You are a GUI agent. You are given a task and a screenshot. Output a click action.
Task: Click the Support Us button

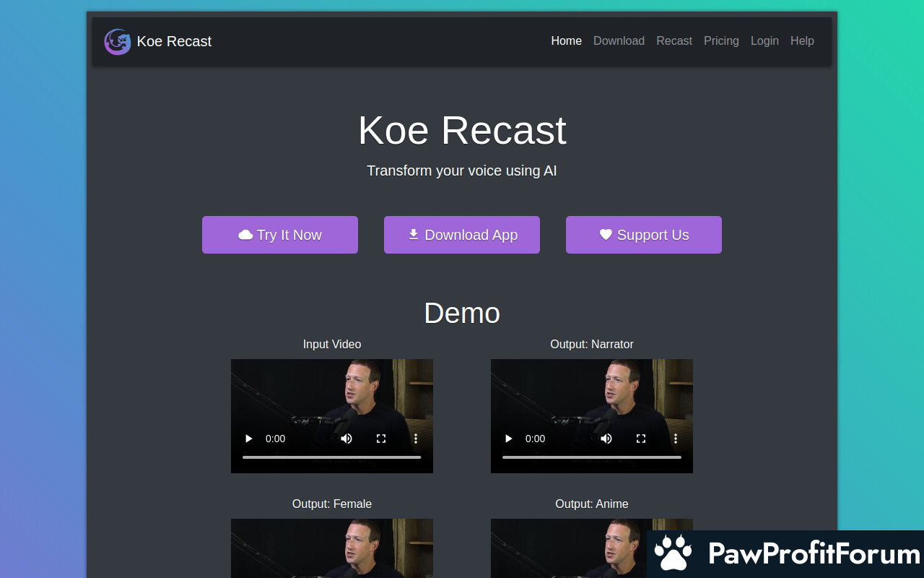click(x=644, y=235)
